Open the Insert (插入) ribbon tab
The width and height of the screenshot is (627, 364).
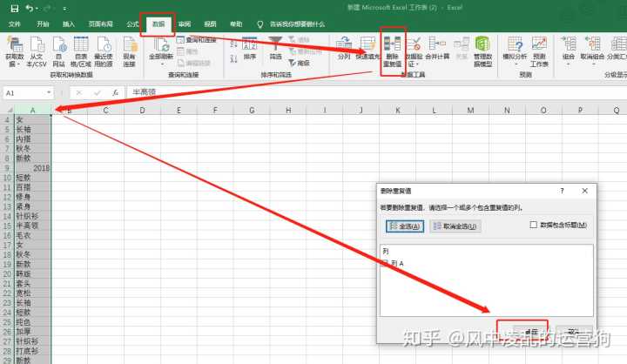[69, 24]
